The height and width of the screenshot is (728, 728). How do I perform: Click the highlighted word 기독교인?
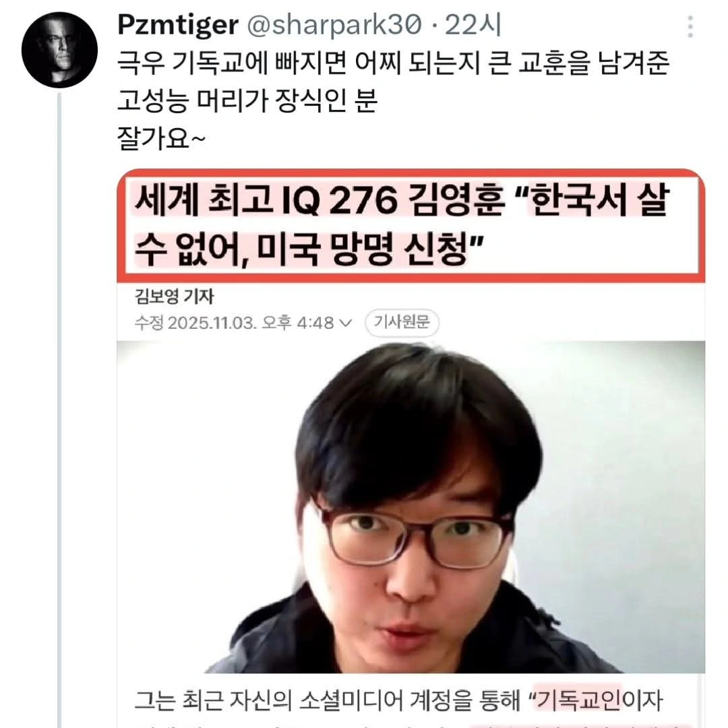click(x=577, y=700)
